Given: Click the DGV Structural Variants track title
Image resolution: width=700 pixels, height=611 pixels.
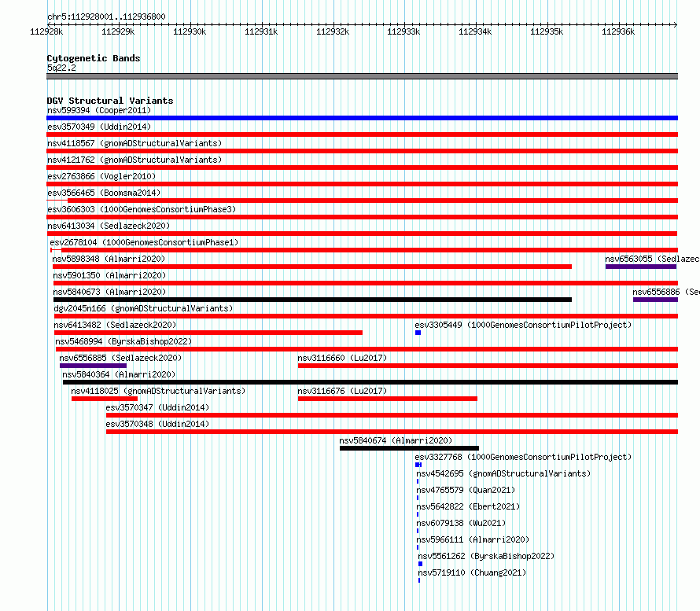Looking at the screenshot, I should 110,101.
